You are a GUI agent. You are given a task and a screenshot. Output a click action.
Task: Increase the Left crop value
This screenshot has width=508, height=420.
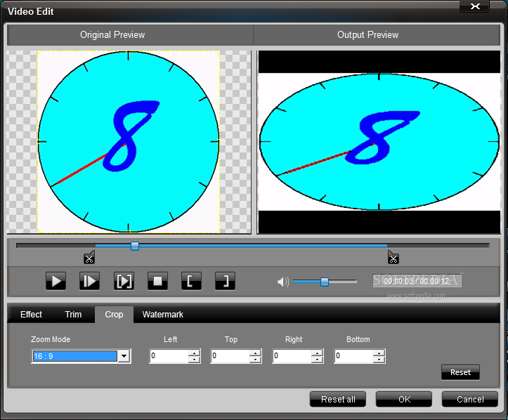pos(194,353)
